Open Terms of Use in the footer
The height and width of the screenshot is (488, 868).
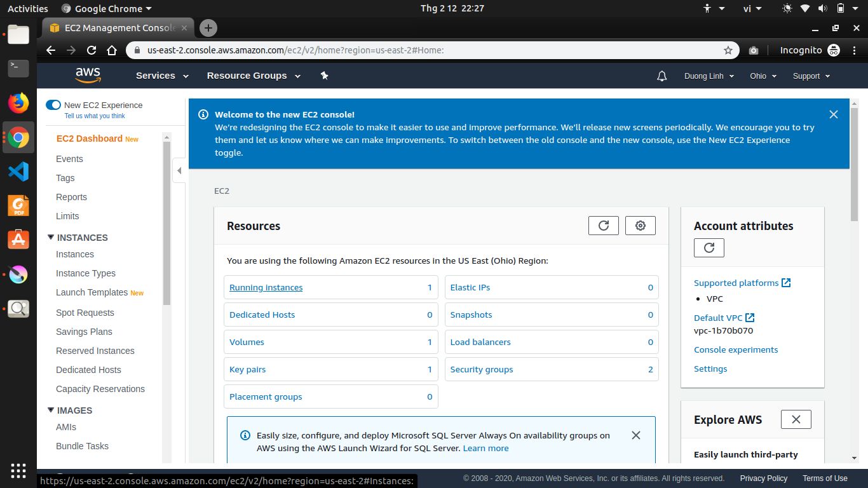(x=825, y=478)
